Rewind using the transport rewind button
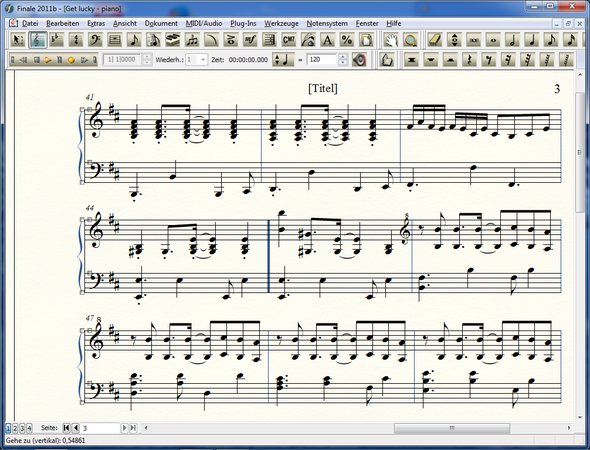This screenshot has width=590, height=450. tap(23, 60)
